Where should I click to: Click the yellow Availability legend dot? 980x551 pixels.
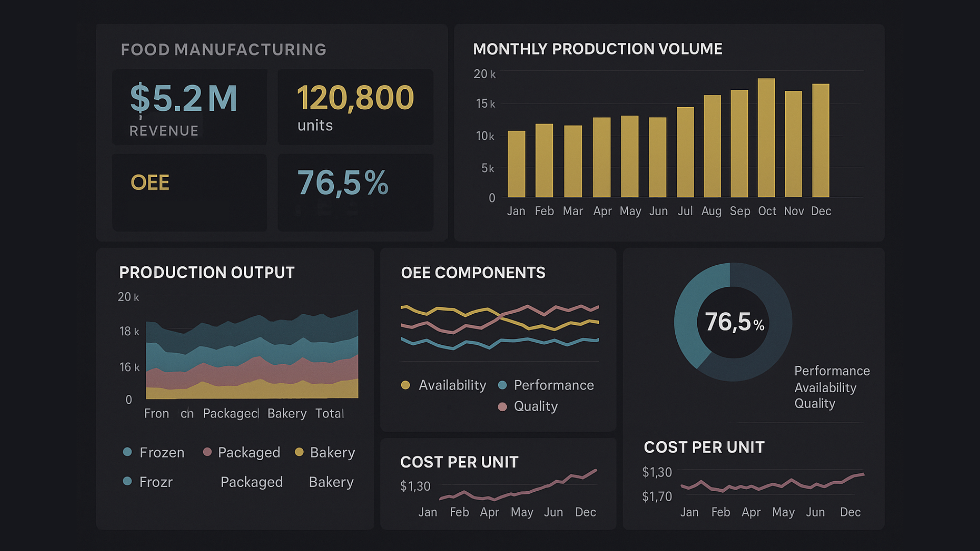click(x=405, y=385)
